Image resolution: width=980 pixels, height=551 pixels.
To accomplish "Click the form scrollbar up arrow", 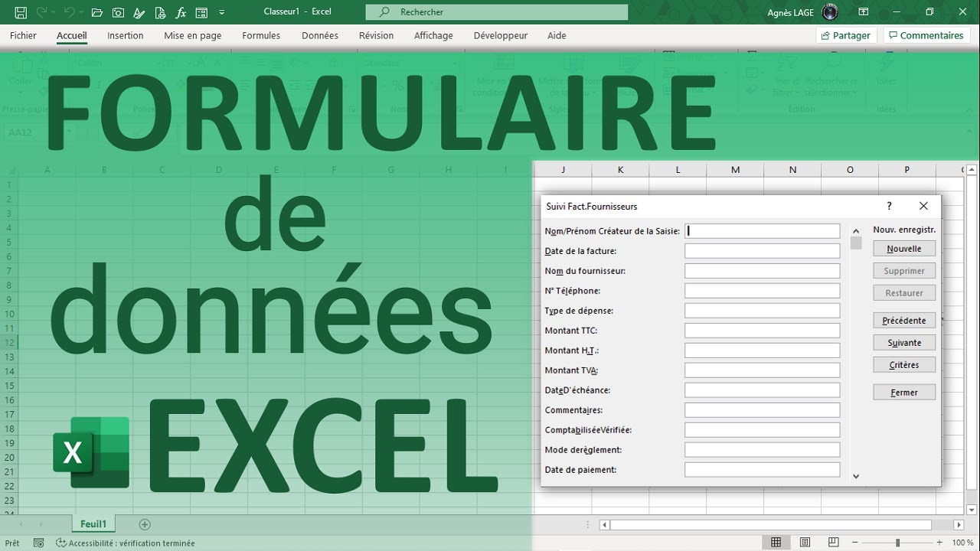I will (856, 230).
